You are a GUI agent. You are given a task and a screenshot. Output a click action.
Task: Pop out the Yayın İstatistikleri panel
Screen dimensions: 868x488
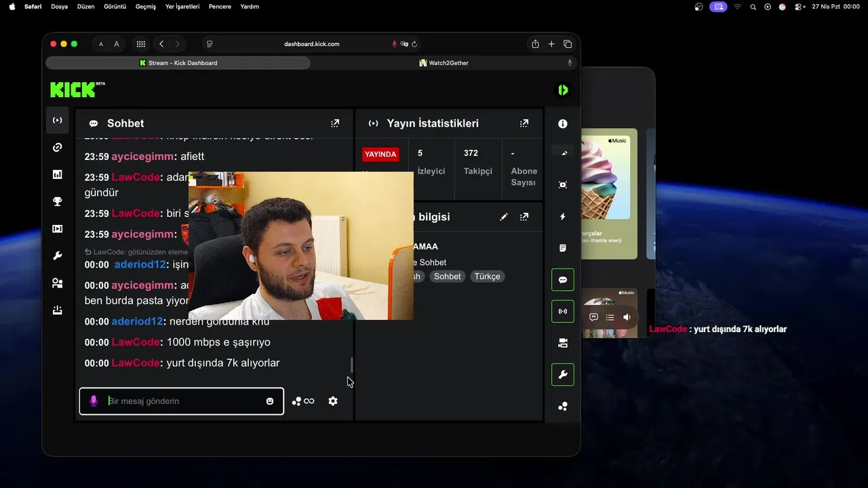[524, 123]
